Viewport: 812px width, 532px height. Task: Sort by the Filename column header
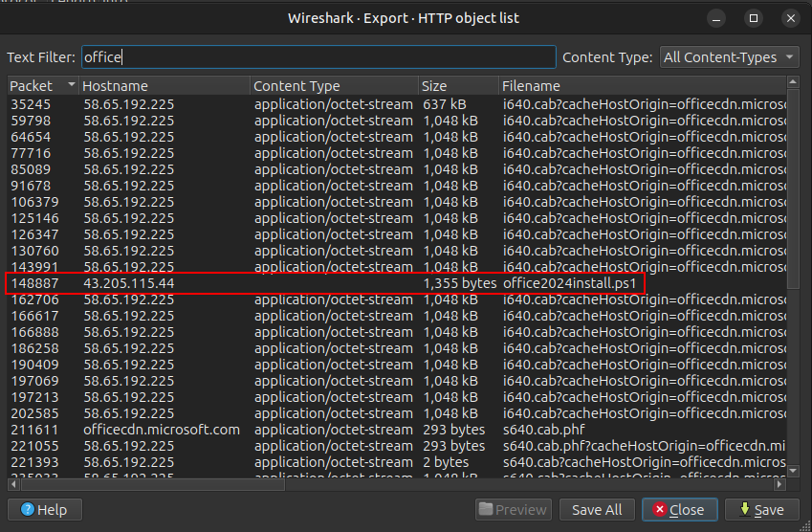click(641, 86)
